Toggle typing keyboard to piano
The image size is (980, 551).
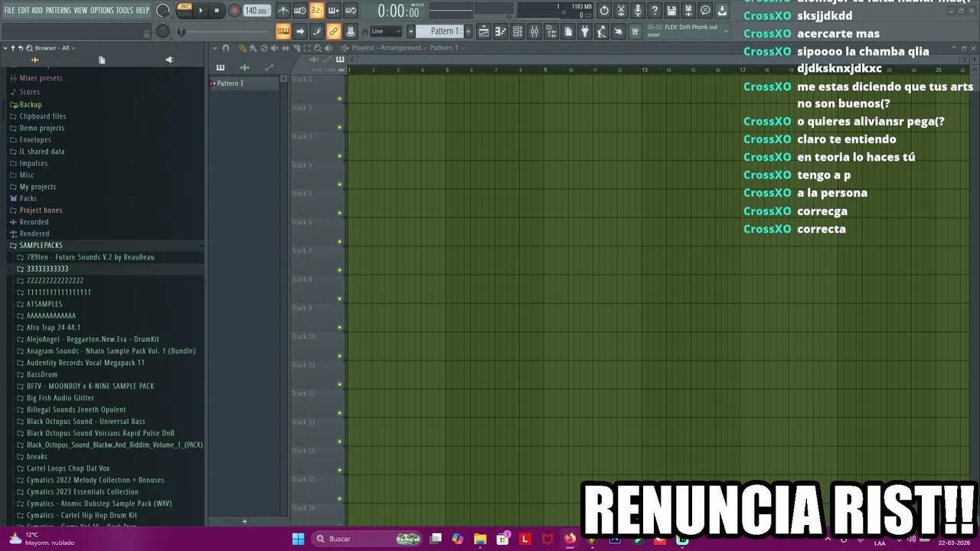[x=283, y=31]
